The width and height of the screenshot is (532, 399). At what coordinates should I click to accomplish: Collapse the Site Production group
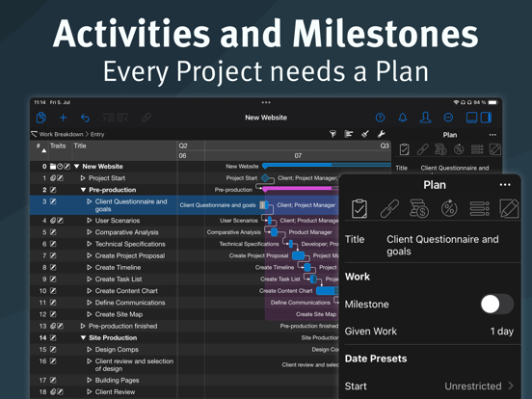(83, 337)
